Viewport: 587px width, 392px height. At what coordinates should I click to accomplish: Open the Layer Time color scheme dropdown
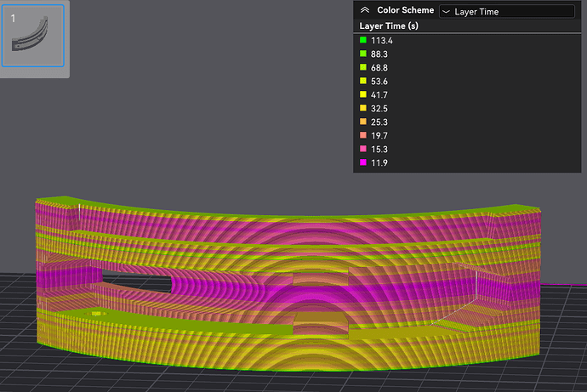(507, 12)
